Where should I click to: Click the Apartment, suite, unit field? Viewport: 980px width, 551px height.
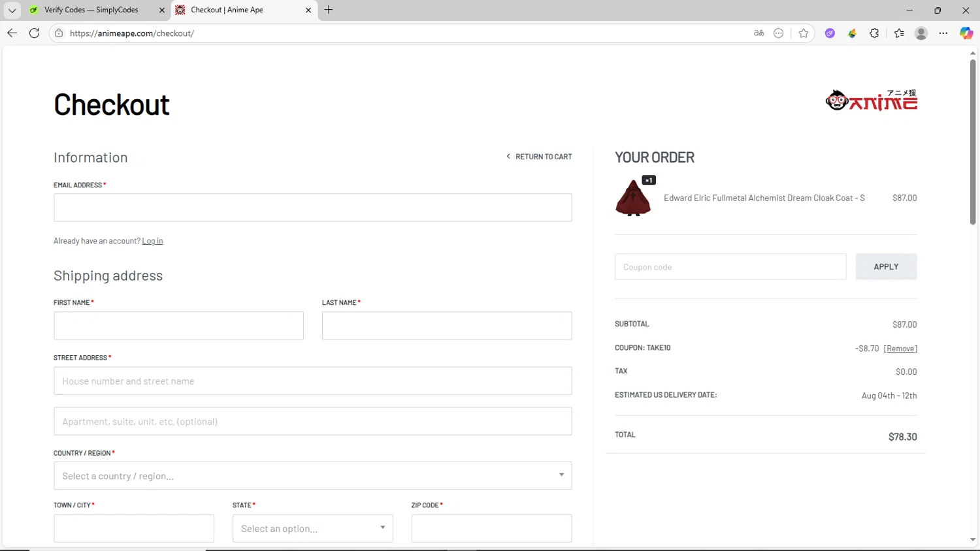(x=313, y=421)
